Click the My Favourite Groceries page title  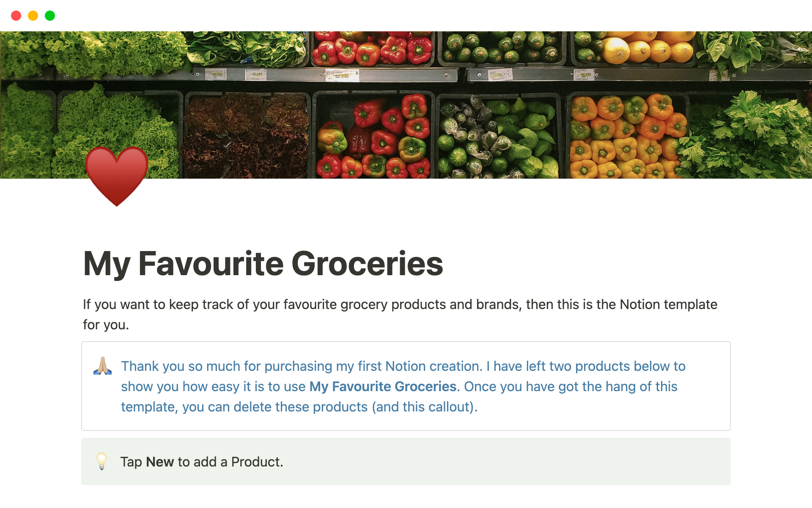(x=263, y=264)
